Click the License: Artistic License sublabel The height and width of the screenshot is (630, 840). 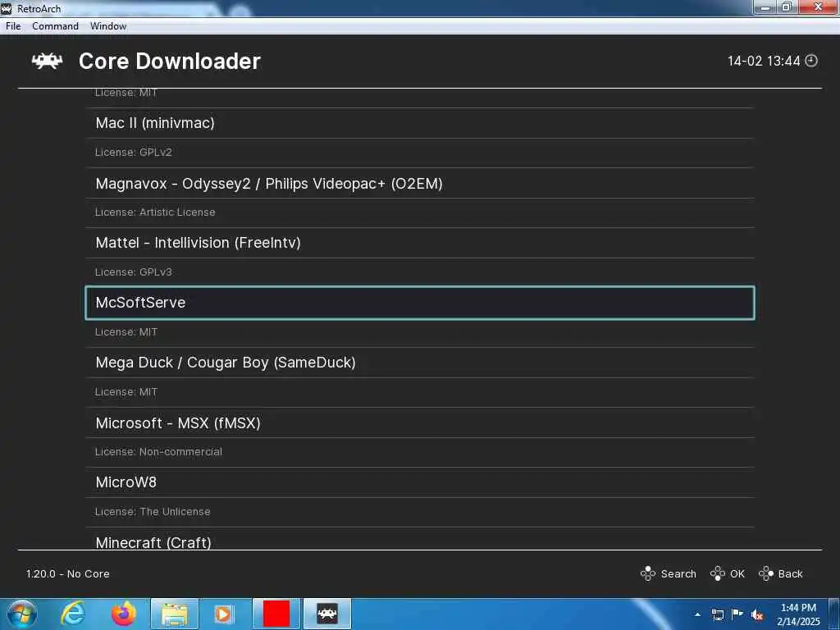click(x=155, y=212)
